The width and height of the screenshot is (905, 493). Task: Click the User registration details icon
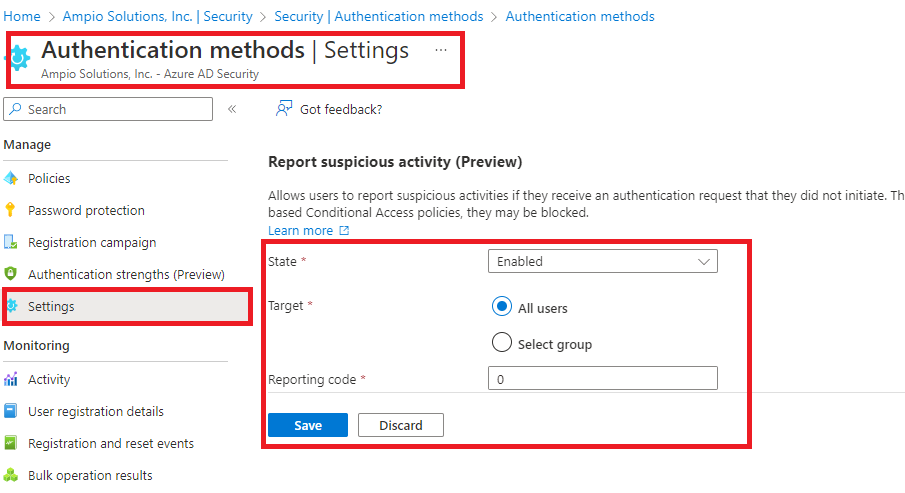(10, 411)
